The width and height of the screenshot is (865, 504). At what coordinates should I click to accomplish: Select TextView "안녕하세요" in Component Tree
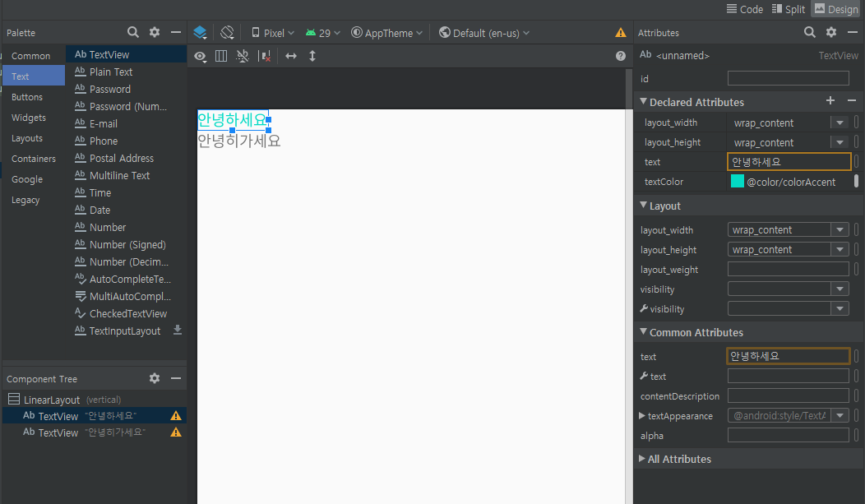tap(95, 416)
